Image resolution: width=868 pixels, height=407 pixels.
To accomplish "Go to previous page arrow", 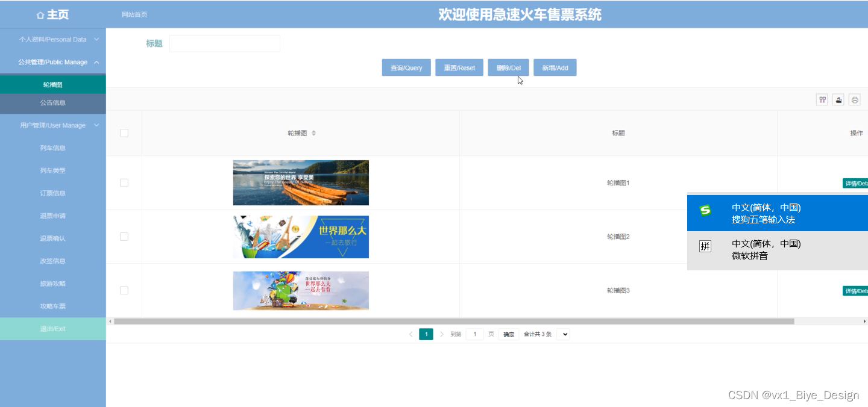I will [x=411, y=334].
